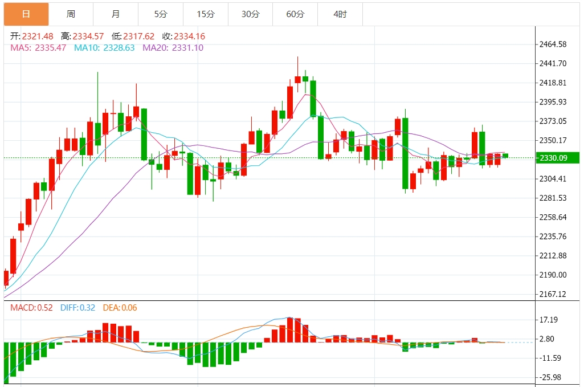Viewport: 588px width, 387px height.
Task: Click the MA10: 2328.63 indicator label
Action: 104,48
